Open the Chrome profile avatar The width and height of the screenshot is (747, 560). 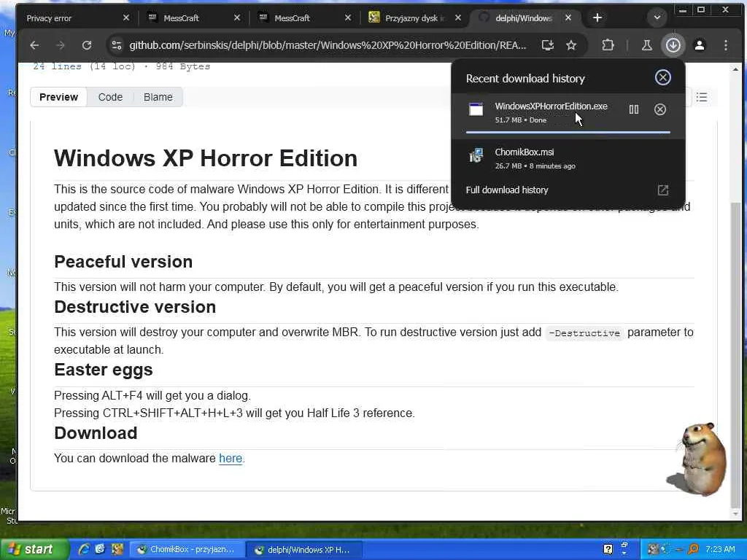pyautogui.click(x=700, y=45)
